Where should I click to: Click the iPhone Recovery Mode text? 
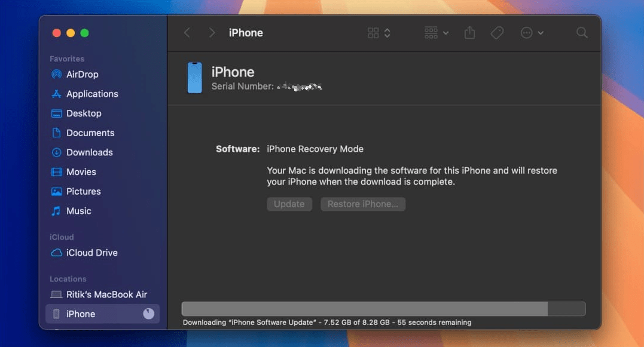click(x=315, y=149)
